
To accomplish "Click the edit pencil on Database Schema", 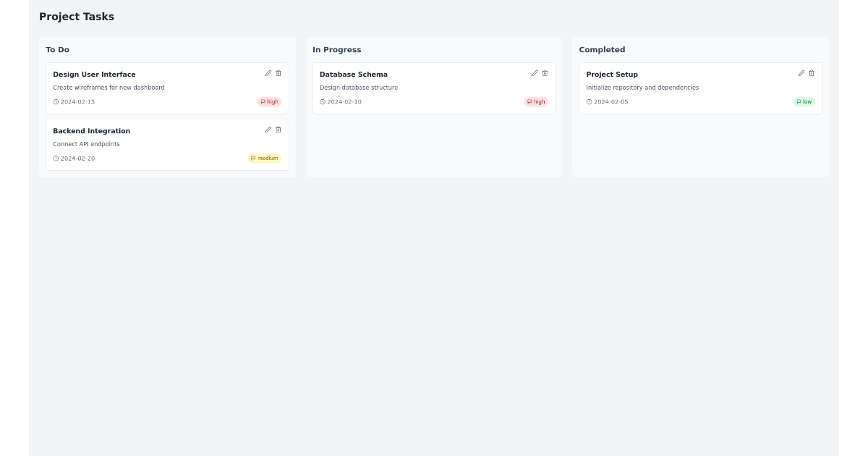I will (x=534, y=73).
